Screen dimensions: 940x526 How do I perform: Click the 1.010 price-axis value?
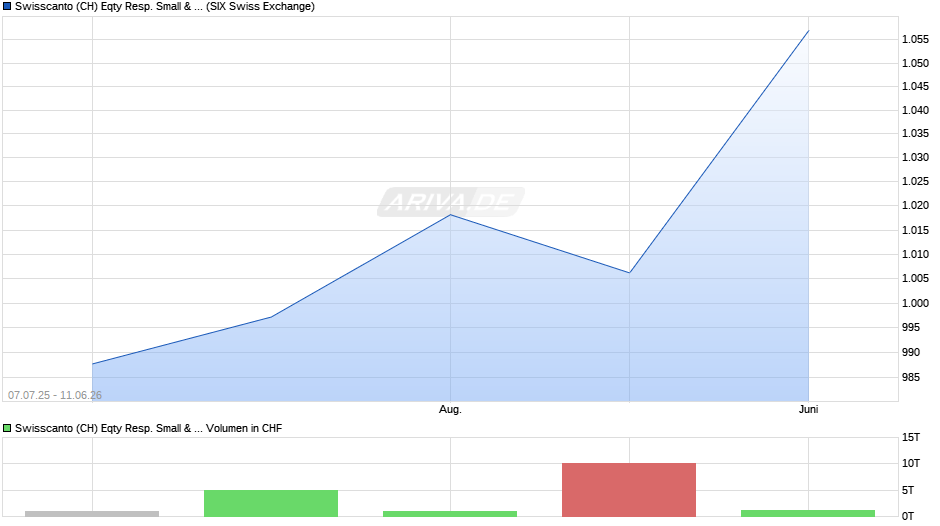click(x=915, y=254)
